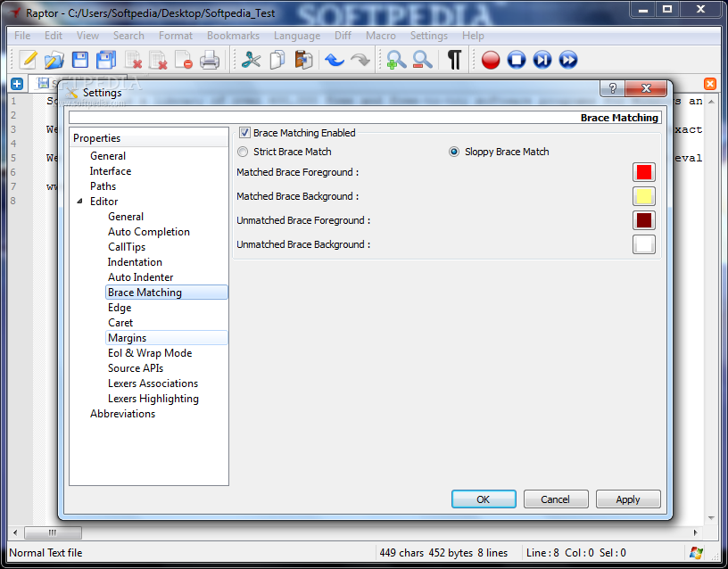The width and height of the screenshot is (728, 569).
Task: Toggle show whitespace pilcrow icon
Action: click(x=454, y=60)
